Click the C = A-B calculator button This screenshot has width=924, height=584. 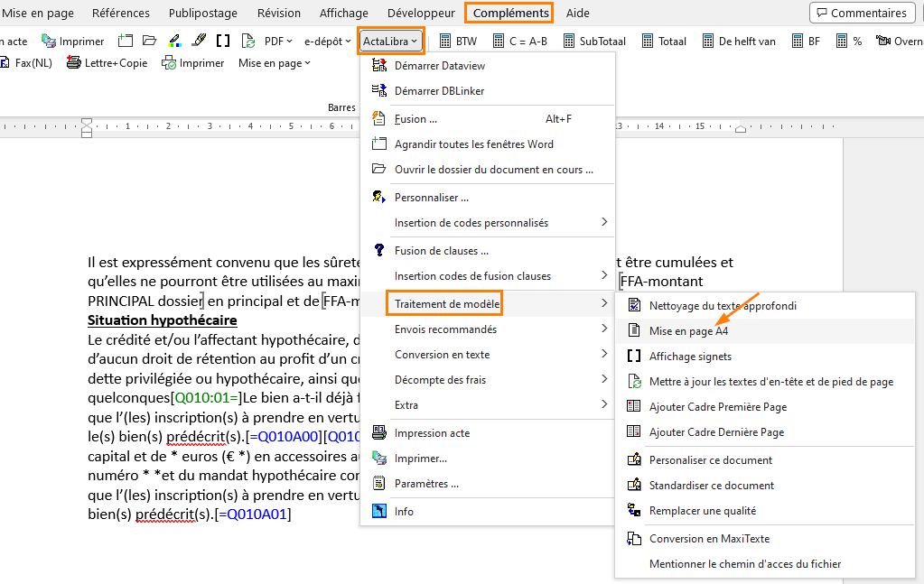519,42
